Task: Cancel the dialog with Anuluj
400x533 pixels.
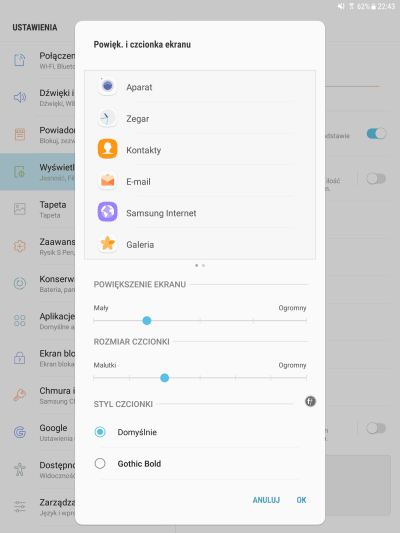Action: (266, 500)
